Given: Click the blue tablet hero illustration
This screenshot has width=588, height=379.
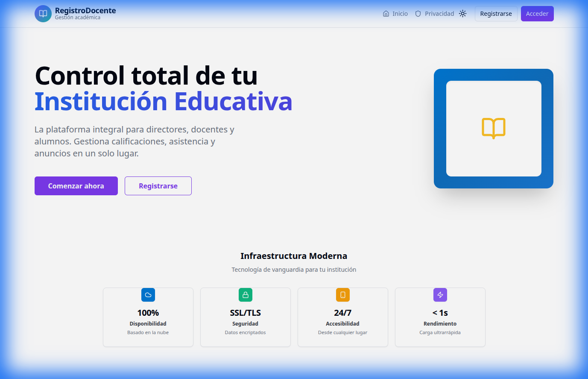Looking at the screenshot, I should pos(493,77).
